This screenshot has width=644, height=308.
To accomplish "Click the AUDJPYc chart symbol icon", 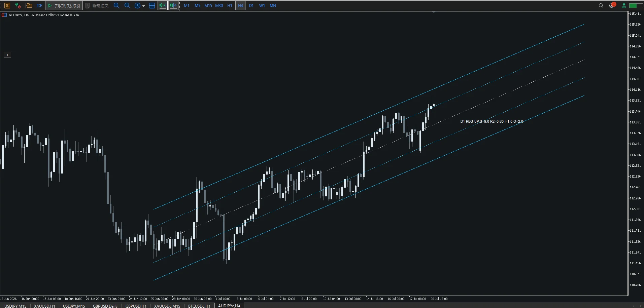I will tap(4, 15).
